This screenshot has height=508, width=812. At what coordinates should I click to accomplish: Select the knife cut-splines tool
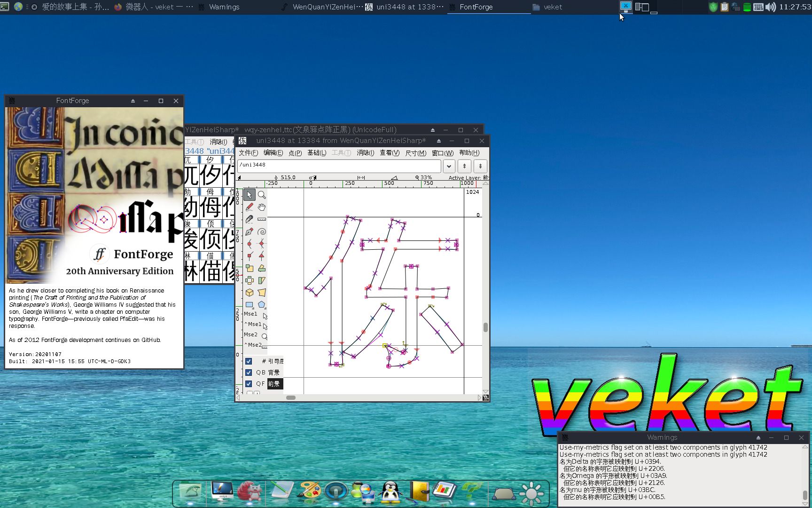[x=250, y=219]
